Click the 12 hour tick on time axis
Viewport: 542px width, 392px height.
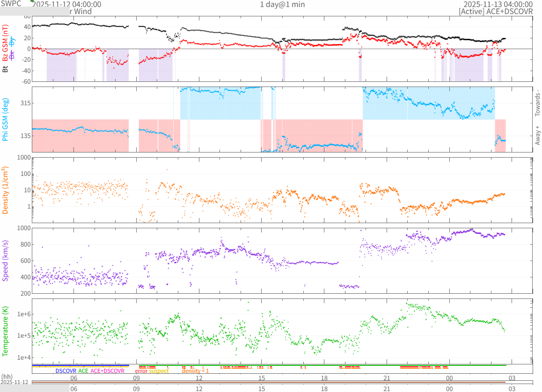tap(199, 377)
